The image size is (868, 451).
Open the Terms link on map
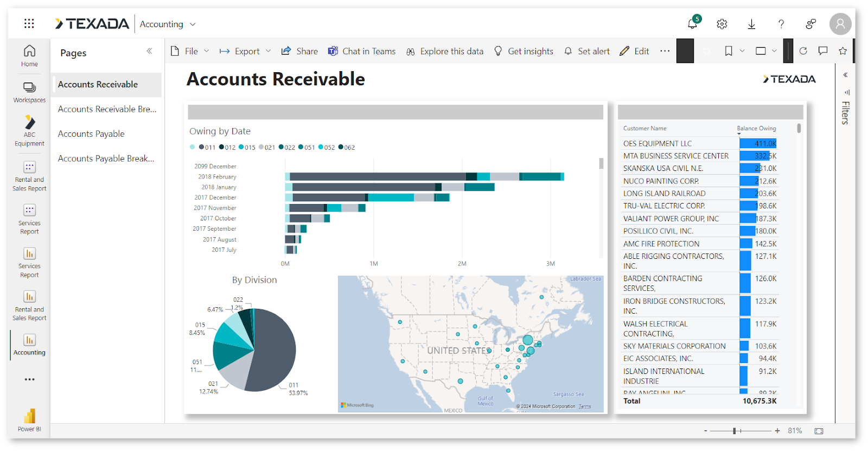click(x=585, y=406)
